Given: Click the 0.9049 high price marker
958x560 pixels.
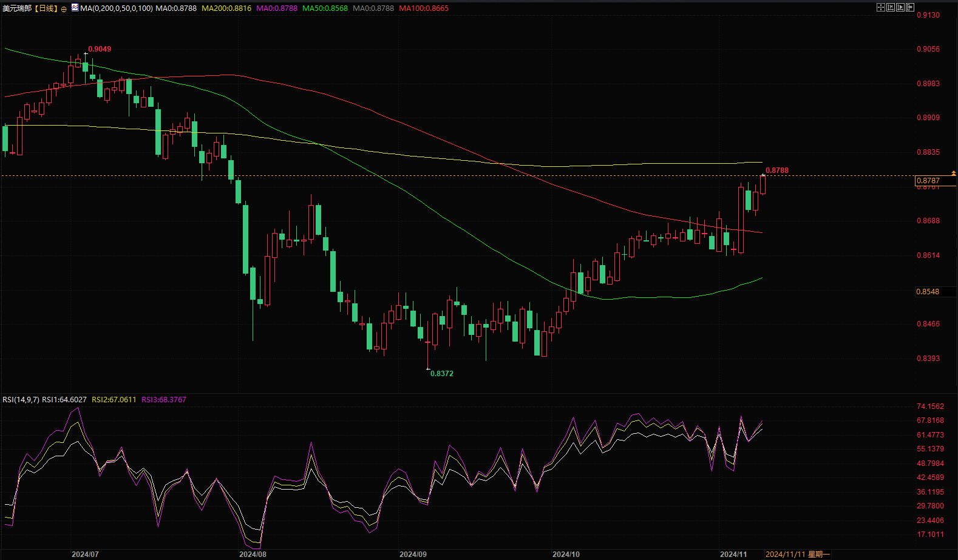Looking at the screenshot, I should 100,49.
